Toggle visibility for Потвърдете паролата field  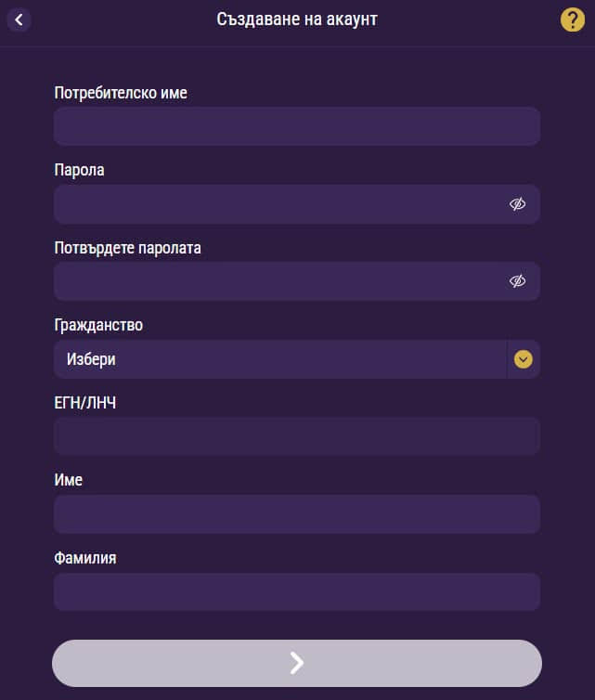pyautogui.click(x=518, y=281)
